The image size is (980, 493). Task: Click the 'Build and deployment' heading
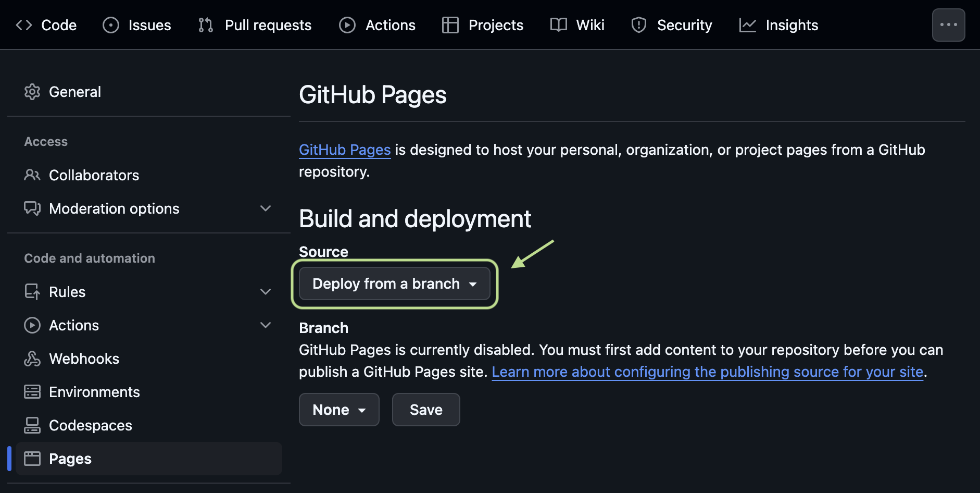(x=415, y=219)
